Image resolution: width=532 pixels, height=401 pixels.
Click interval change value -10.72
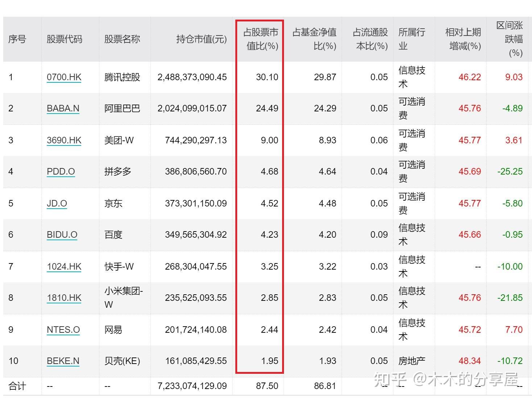click(x=510, y=361)
